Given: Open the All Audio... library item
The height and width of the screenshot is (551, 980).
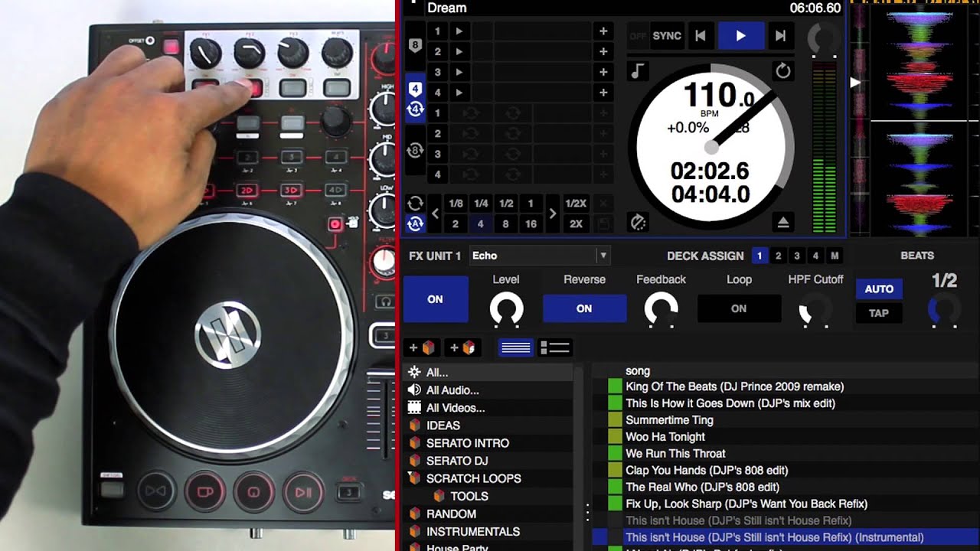Looking at the screenshot, I should [x=452, y=390].
